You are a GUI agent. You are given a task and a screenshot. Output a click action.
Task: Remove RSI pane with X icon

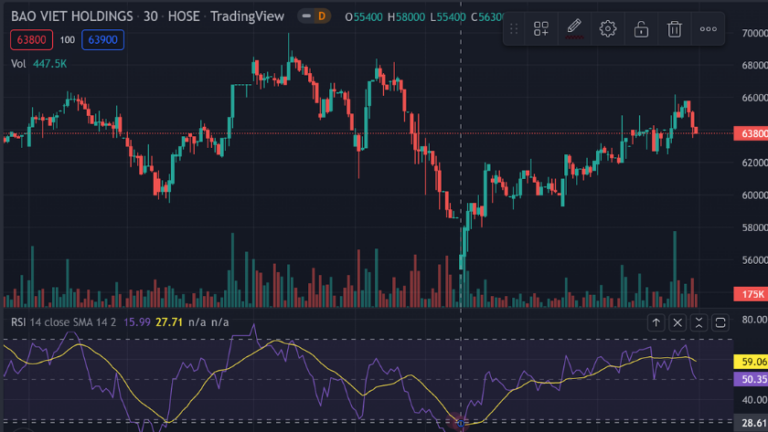[677, 323]
